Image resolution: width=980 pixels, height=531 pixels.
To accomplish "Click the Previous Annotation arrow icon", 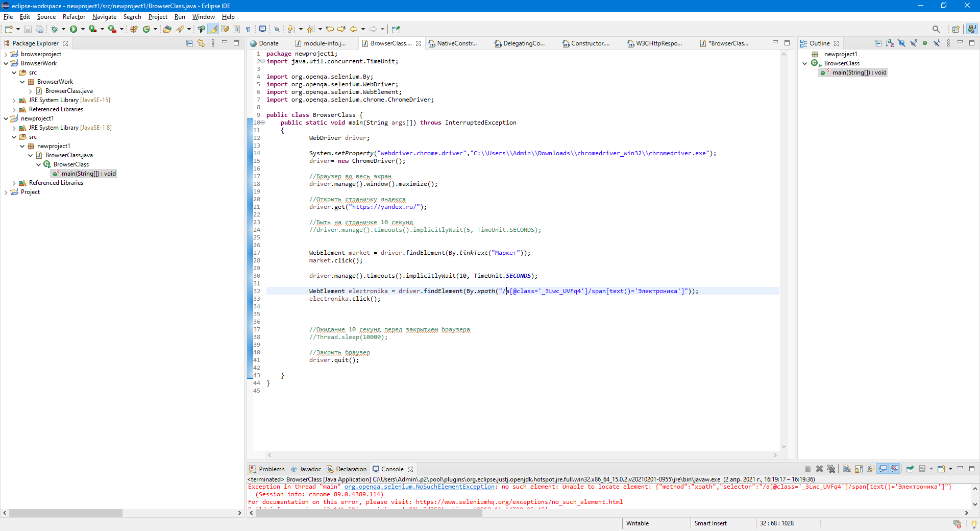I will point(310,29).
